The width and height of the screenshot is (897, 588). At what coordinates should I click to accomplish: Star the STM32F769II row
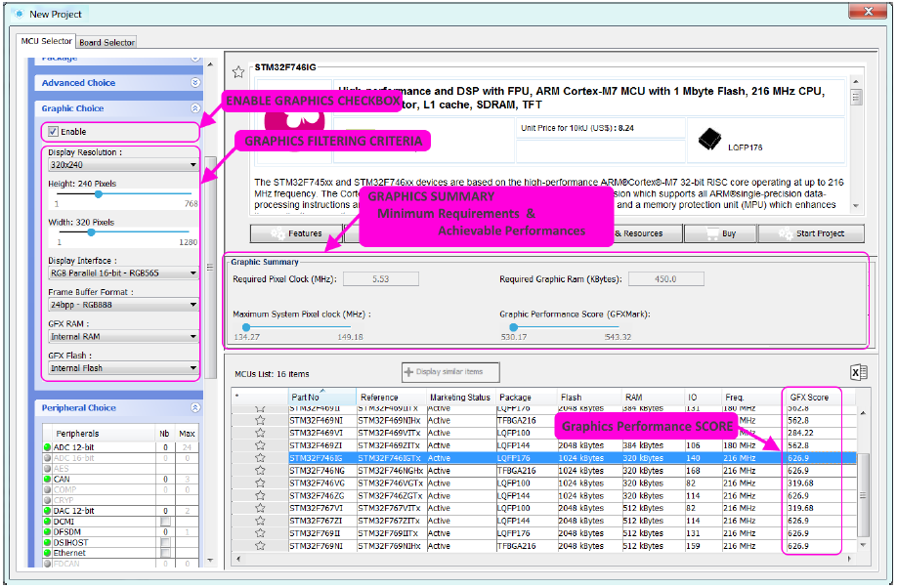coord(260,533)
